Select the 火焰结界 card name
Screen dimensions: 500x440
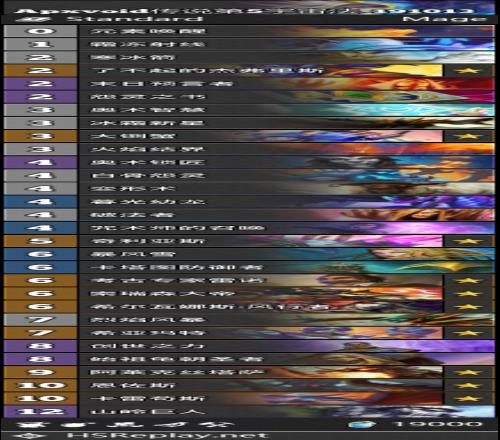(x=148, y=149)
